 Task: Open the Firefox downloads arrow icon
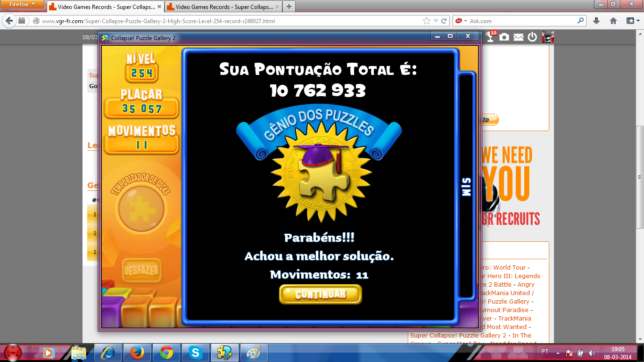coord(596,21)
